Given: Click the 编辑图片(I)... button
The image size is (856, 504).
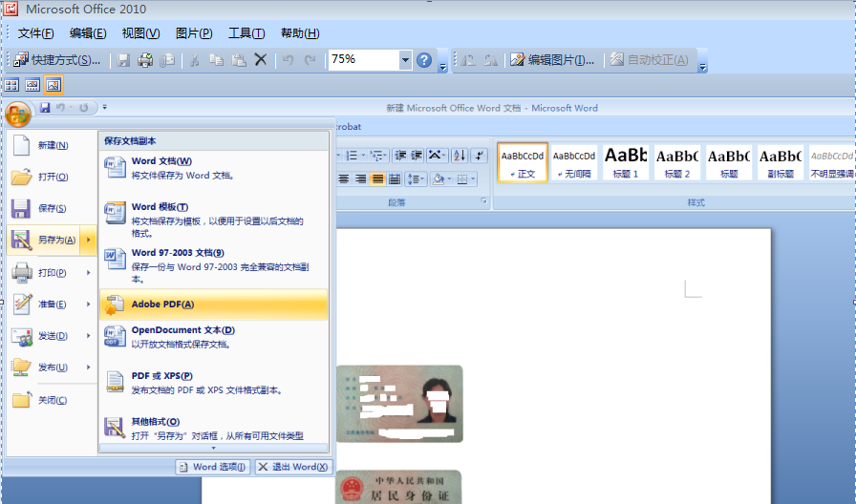Looking at the screenshot, I should (552, 60).
